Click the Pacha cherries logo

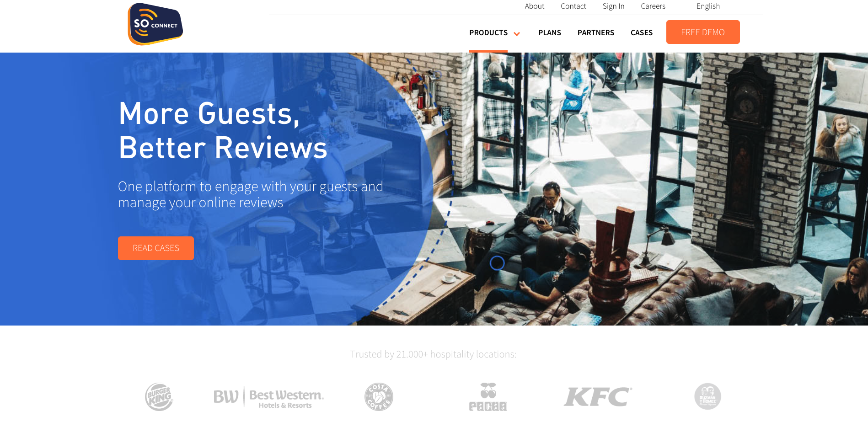488,397
